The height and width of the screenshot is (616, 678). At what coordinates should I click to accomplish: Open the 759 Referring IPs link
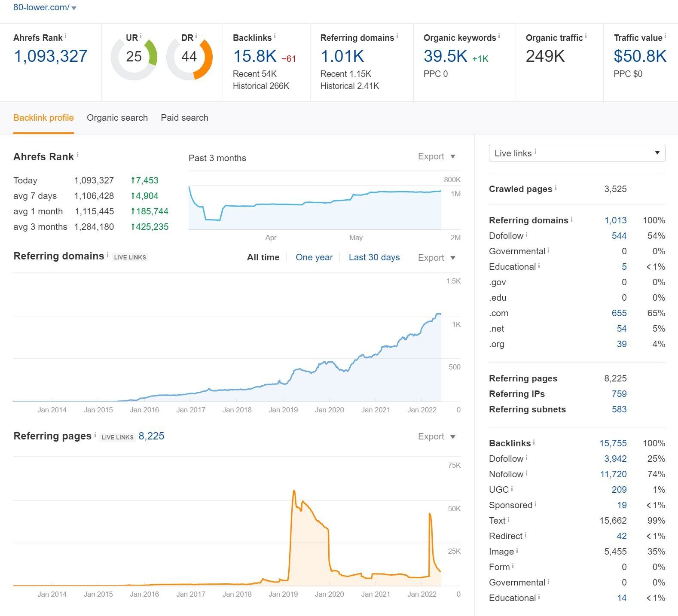(x=619, y=394)
